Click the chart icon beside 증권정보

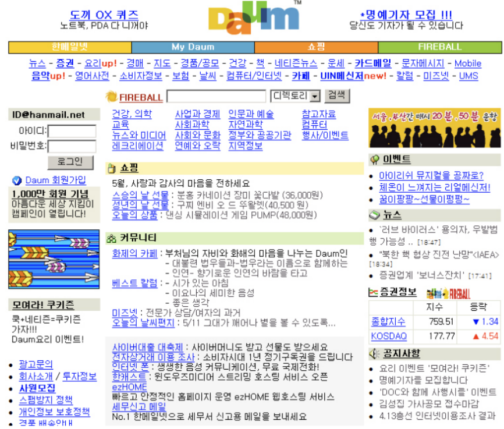tap(373, 292)
